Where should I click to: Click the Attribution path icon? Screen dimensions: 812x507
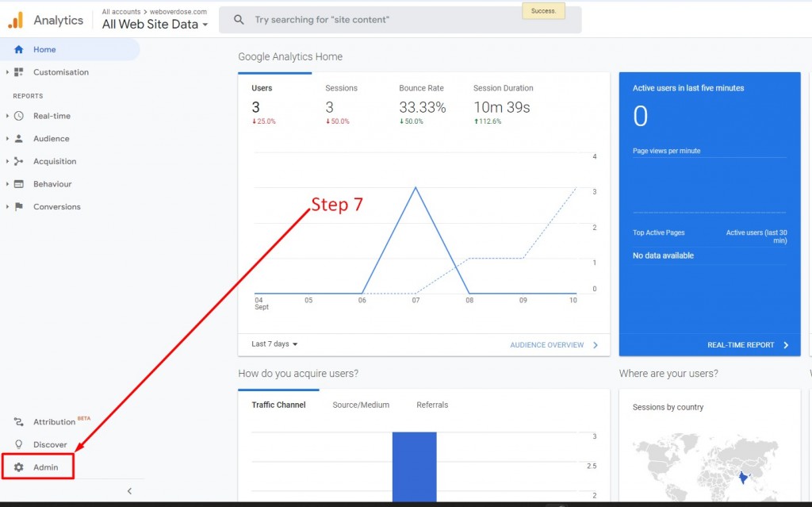(19, 422)
